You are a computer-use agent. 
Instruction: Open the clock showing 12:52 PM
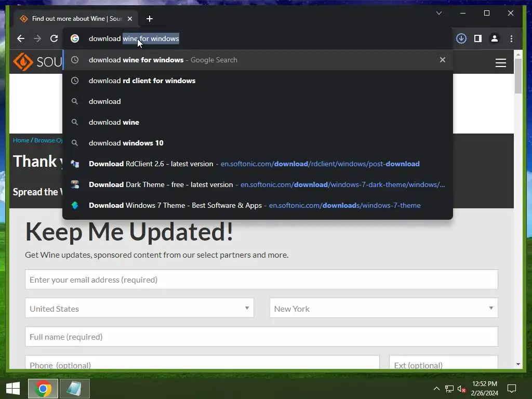pos(485,389)
